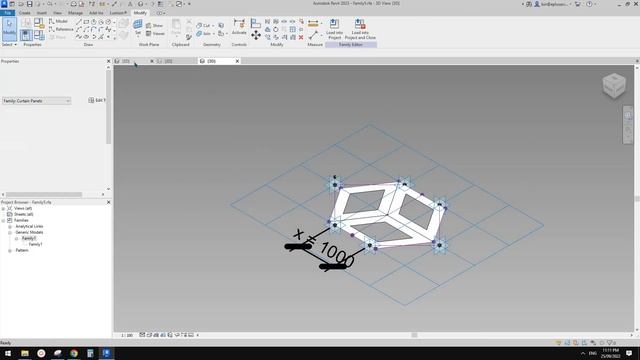Open the View ribbon tab
640x360 pixels.
[57, 13]
